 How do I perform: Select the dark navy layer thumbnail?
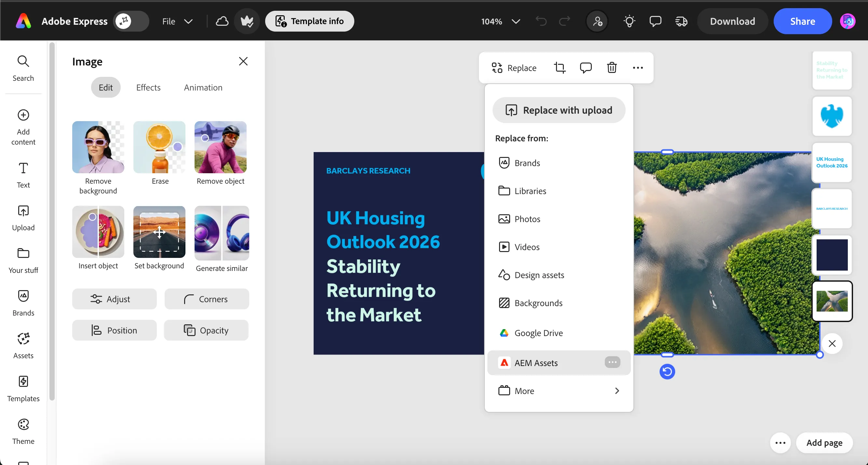pos(832,255)
